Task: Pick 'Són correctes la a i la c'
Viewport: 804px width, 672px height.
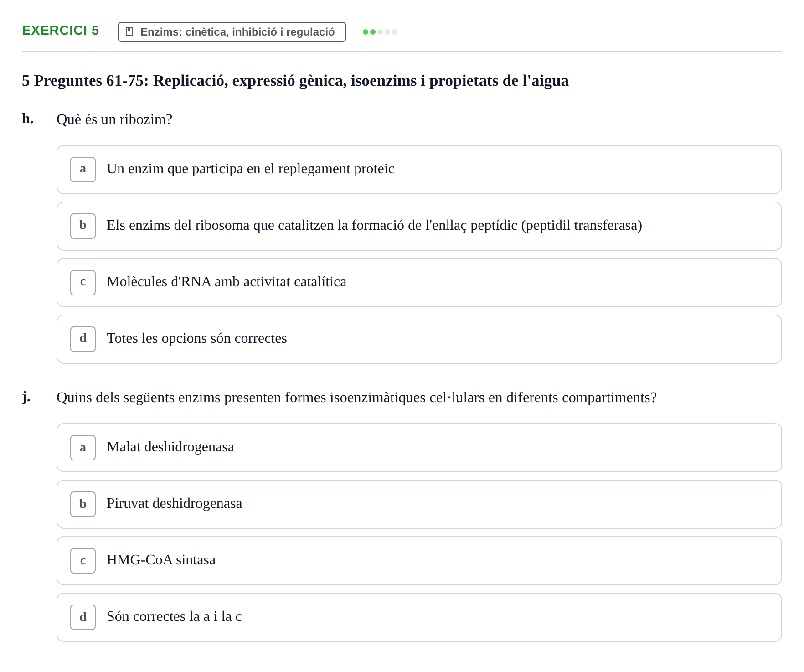Action: coord(419,617)
